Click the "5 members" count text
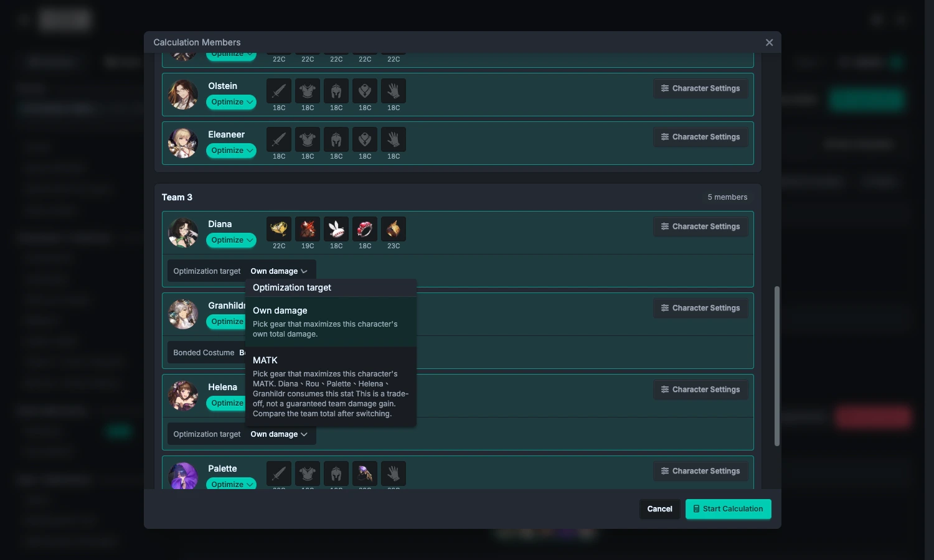The image size is (934, 560). coord(727,197)
